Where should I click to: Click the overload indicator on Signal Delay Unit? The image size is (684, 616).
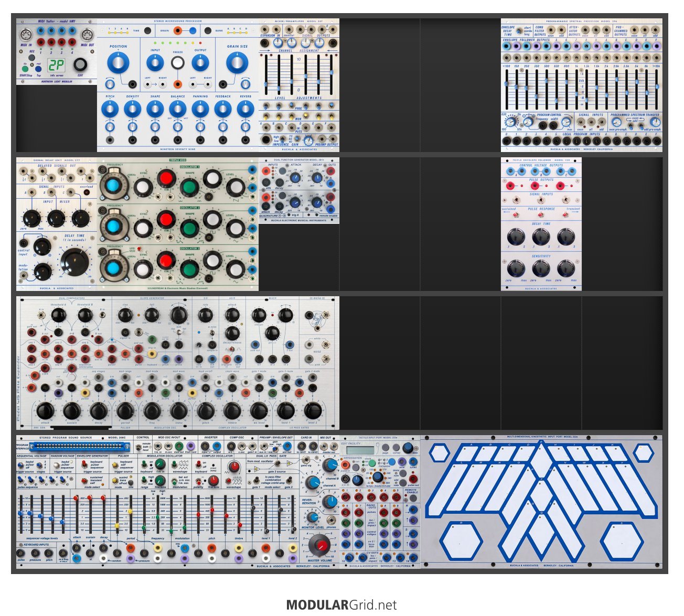point(86,192)
